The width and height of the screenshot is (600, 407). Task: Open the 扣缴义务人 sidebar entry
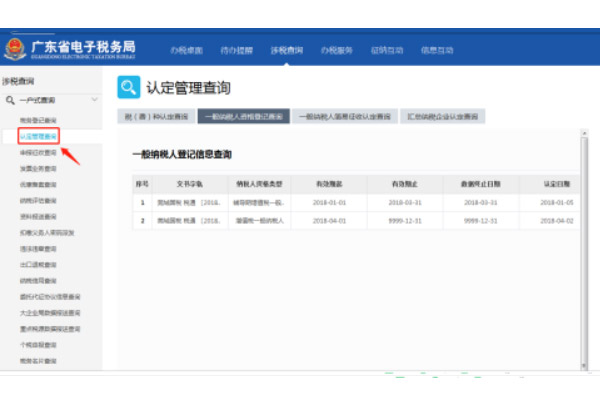click(47, 233)
